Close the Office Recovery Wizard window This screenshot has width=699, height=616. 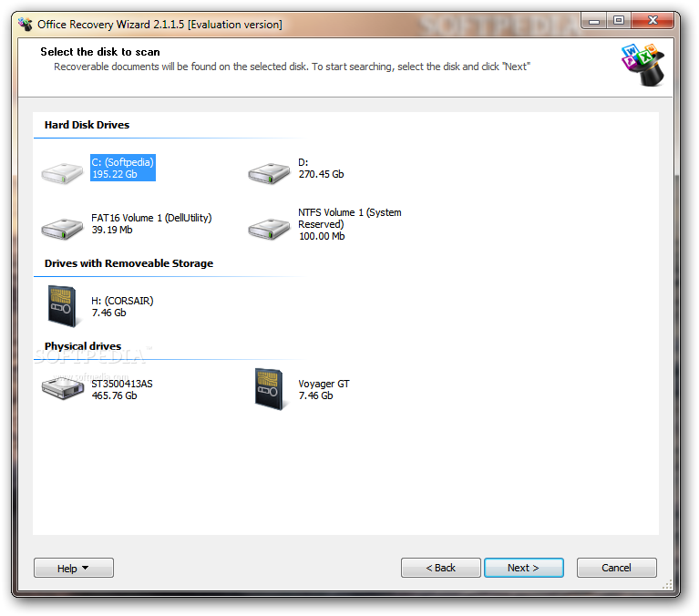[x=653, y=21]
